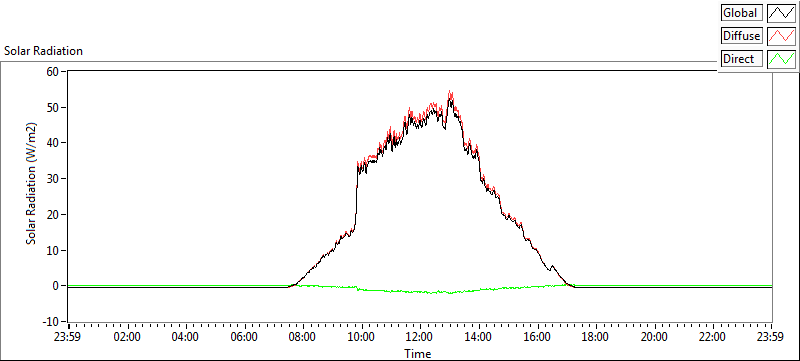Click the -10 y-axis tick value

(52, 322)
